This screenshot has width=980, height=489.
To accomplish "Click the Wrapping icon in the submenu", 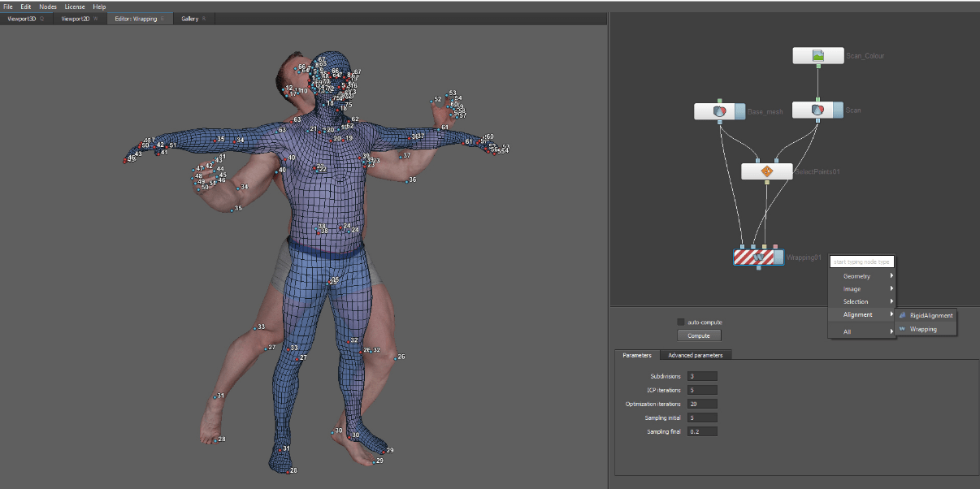I will pos(903,329).
